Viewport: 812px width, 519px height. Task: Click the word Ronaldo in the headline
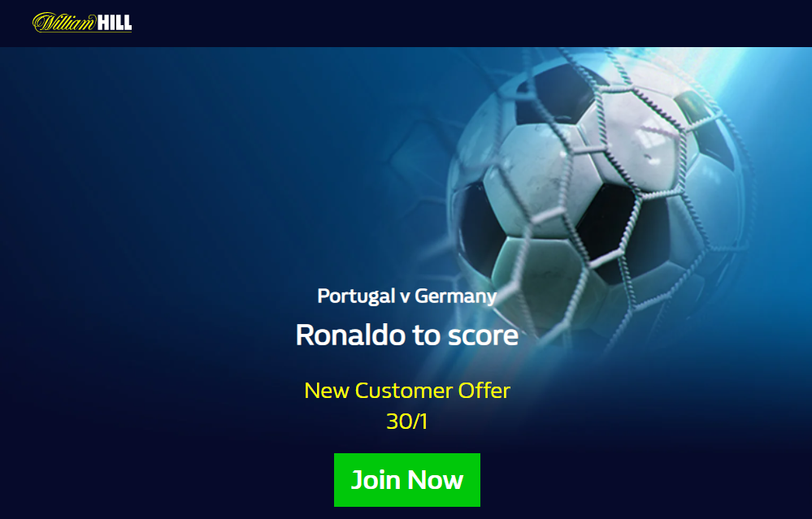350,335
